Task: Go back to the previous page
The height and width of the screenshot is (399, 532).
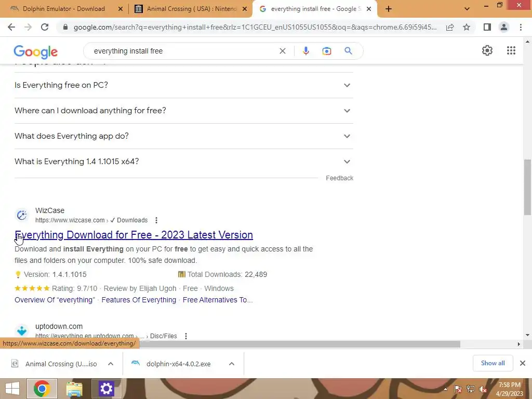Action: click(x=11, y=27)
